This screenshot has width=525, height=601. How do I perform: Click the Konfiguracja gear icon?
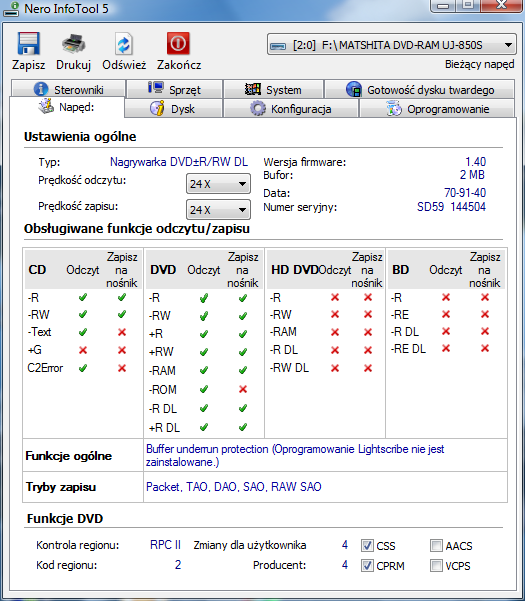(258, 108)
